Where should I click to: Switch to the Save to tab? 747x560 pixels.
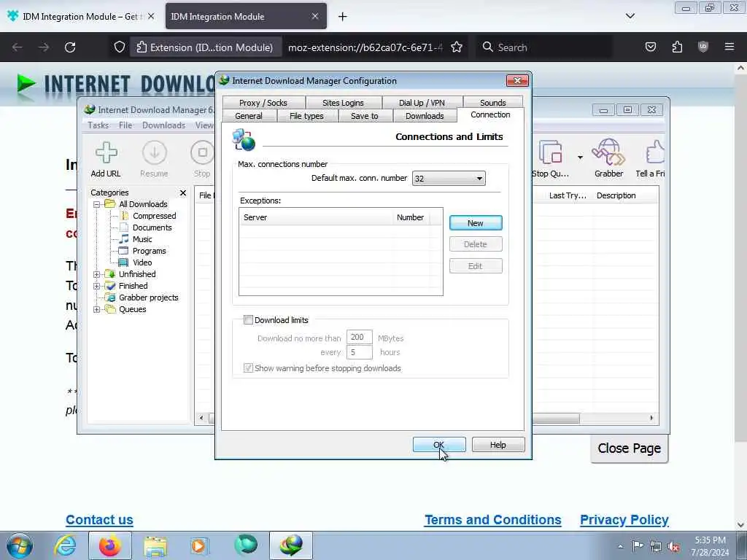click(x=365, y=116)
